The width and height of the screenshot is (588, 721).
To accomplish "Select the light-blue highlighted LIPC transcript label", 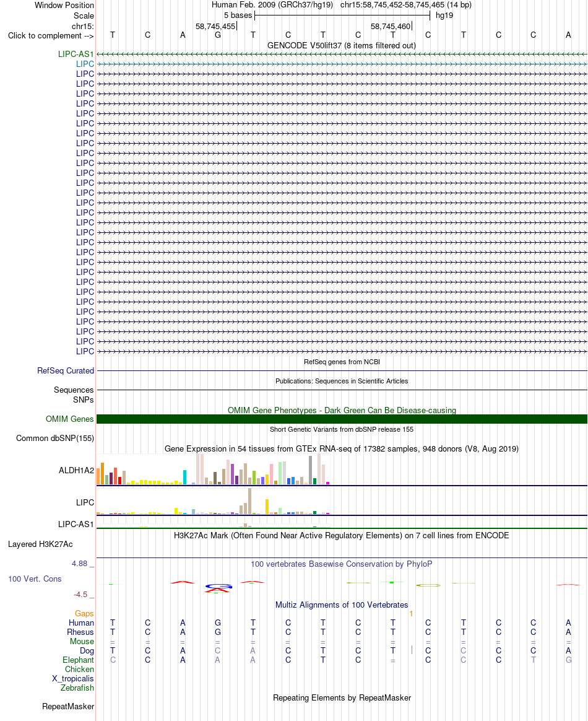I will point(85,64).
